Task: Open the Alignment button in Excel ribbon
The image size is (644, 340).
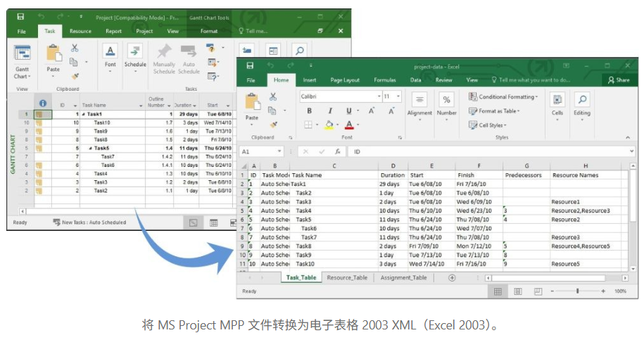Action: click(x=419, y=106)
